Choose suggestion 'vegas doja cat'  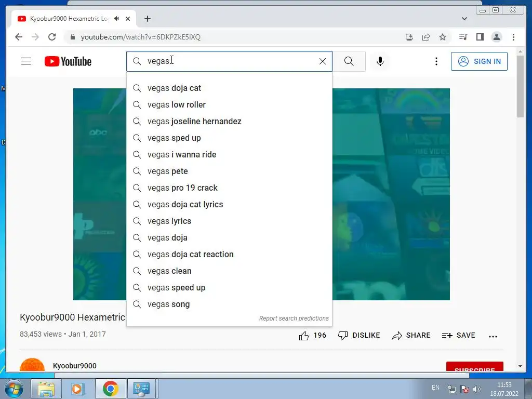click(229, 88)
